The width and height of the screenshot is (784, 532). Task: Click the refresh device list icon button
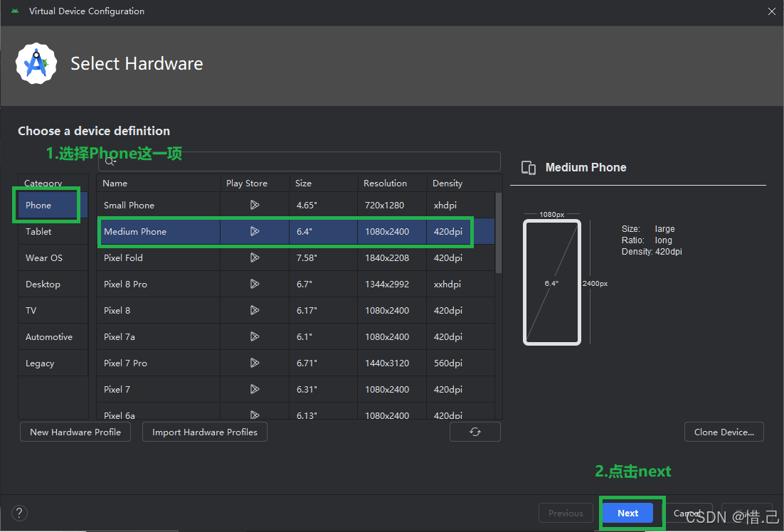[475, 432]
